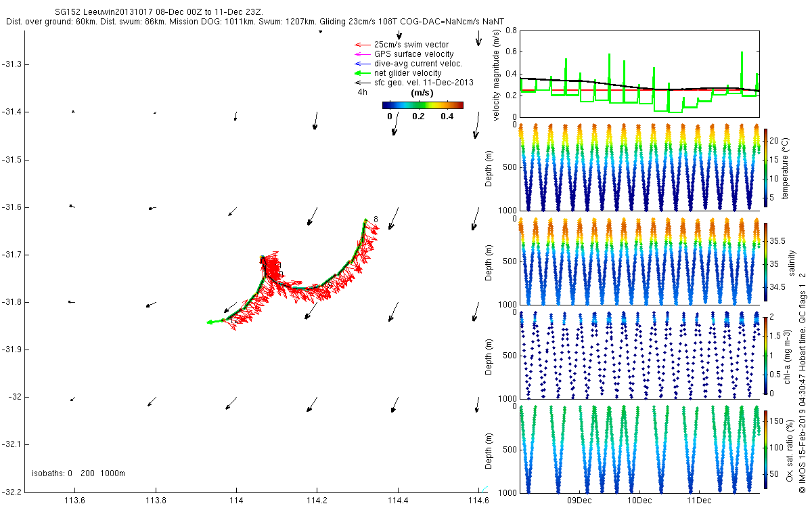Click 'Depth (m)' label of the oxygen panel
Image resolution: width=812 pixels, height=508 pixels.
point(489,450)
